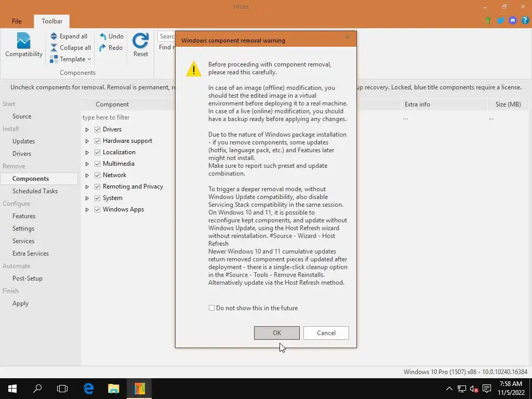Screen dimensions: 532x399
Task: Launch Edge browser from taskbar
Action: point(88,389)
